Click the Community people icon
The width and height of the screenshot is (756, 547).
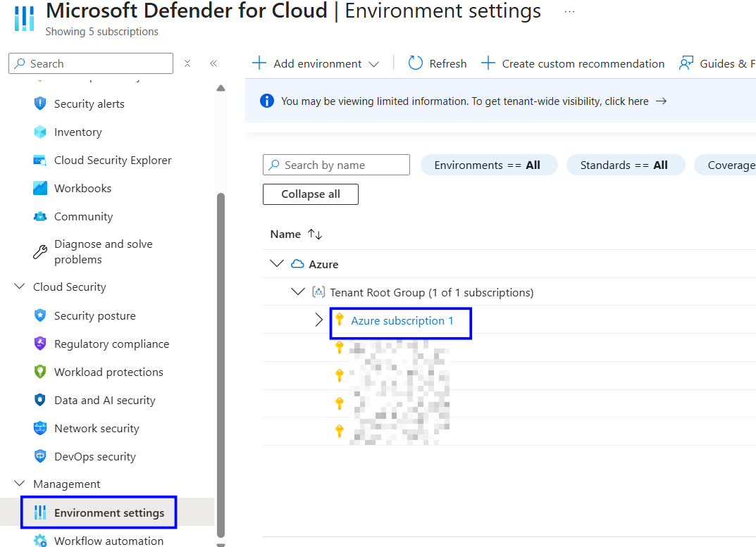tap(40, 216)
